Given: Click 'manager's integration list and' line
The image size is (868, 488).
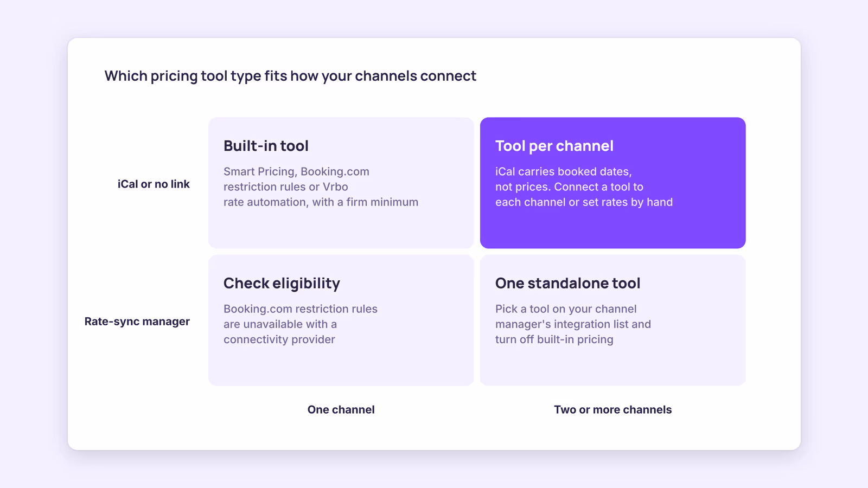Looking at the screenshot, I should pos(573,324).
